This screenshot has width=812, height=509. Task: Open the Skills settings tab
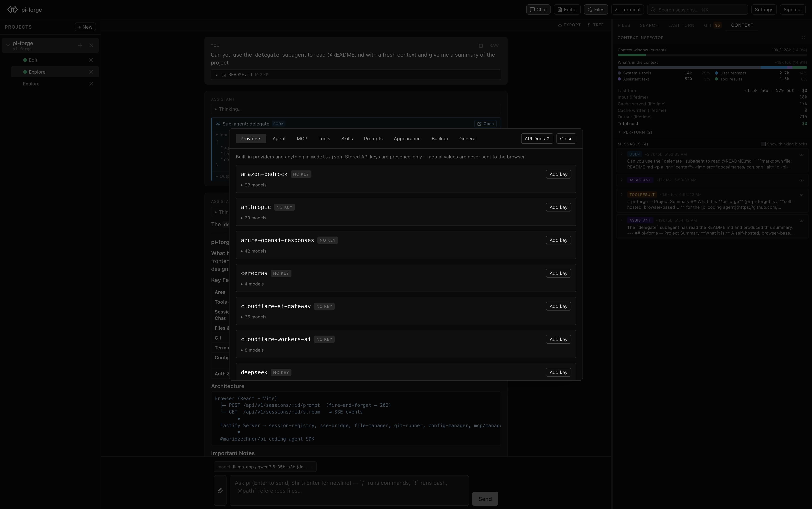pos(347,139)
